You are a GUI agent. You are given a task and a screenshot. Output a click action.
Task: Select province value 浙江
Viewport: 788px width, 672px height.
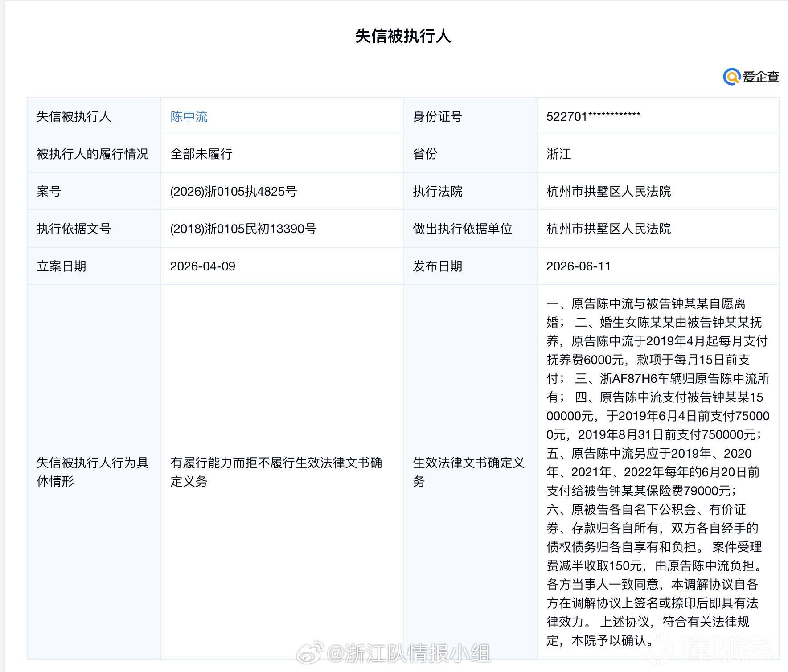(559, 154)
